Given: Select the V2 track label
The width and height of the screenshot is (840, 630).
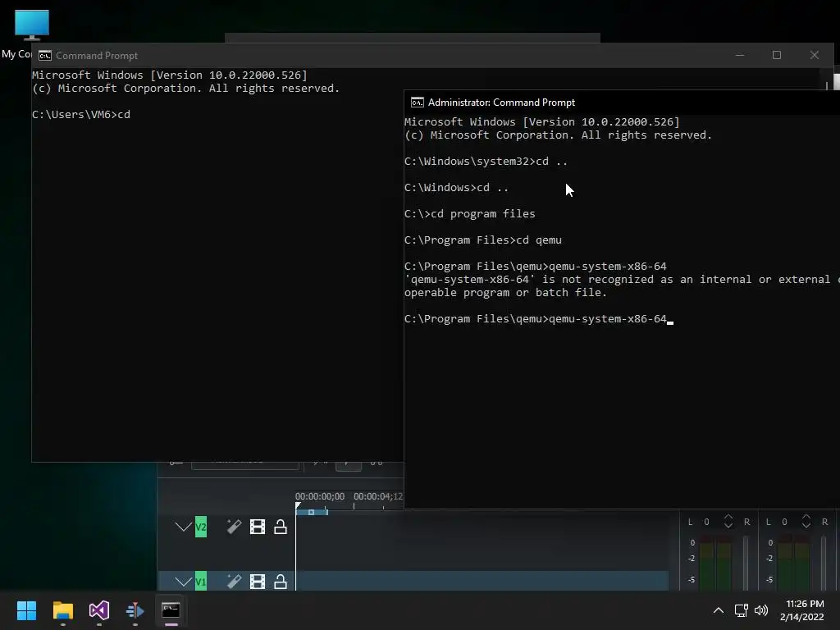Looking at the screenshot, I should click(201, 527).
